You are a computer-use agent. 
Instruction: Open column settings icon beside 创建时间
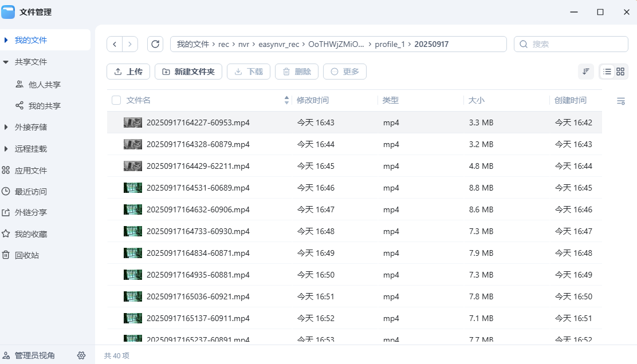(620, 101)
